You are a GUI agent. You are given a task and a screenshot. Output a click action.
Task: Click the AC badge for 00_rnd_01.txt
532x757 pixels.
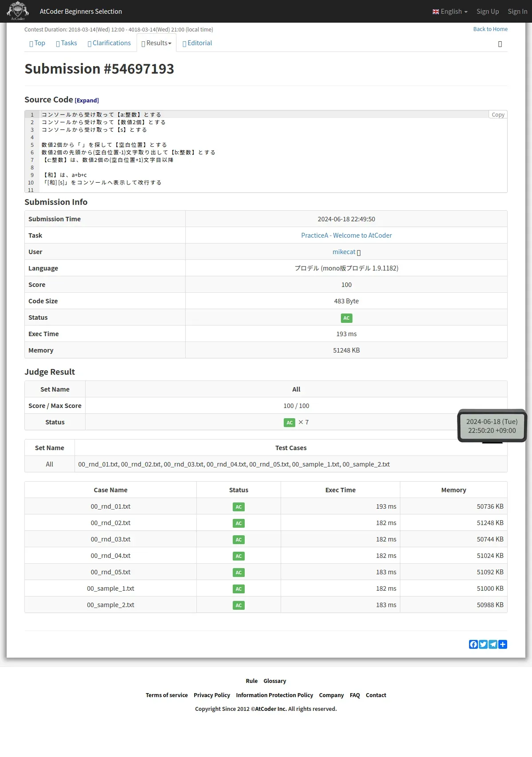[239, 507]
